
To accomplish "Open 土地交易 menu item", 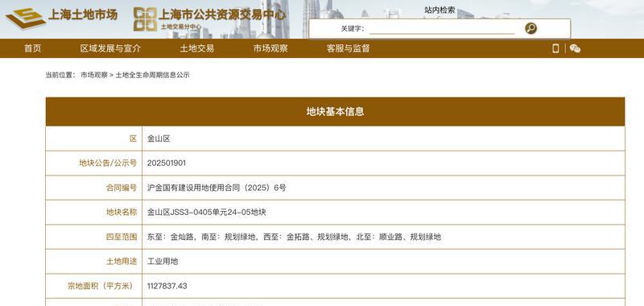I will 196,48.
